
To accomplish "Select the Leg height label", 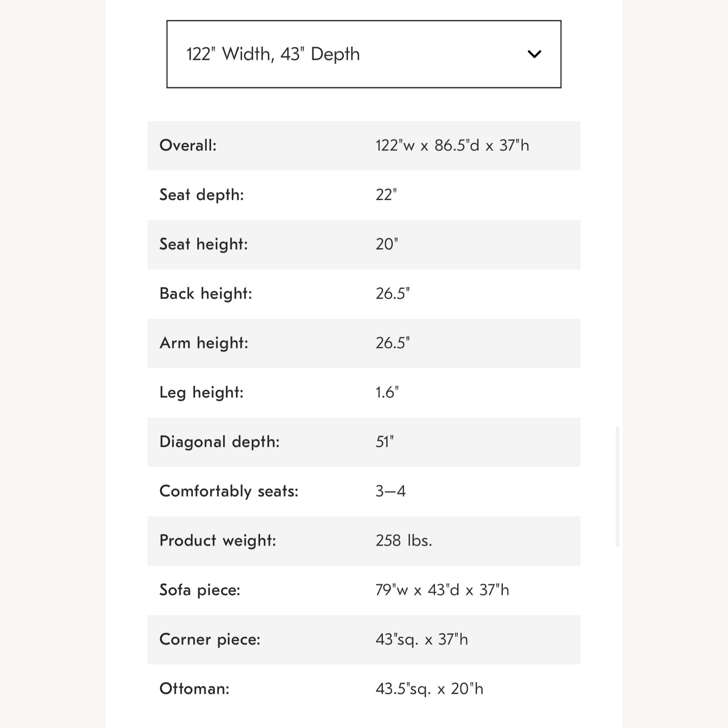I will tap(201, 392).
